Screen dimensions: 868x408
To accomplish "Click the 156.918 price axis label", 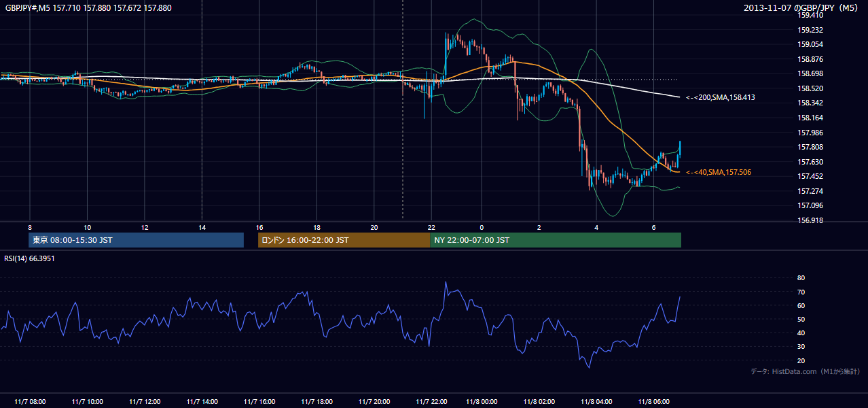I will tap(810, 220).
